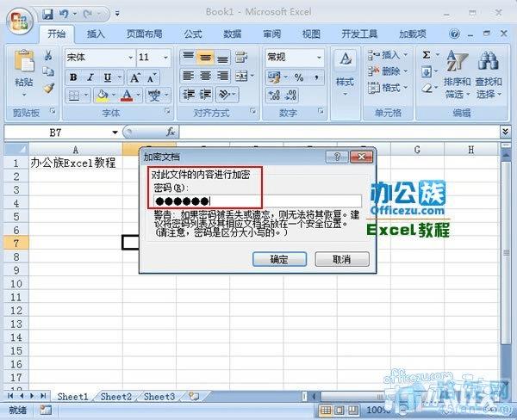
Task: Open the 常规 number format dropdown
Action: 319,58
